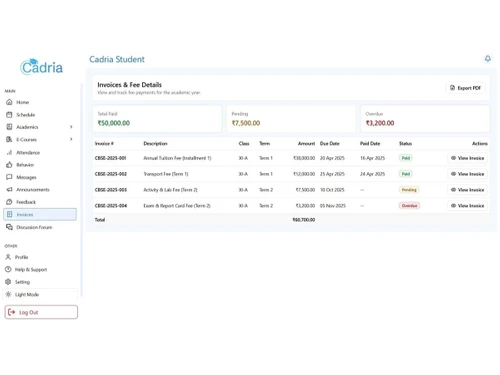
Task: Click Transport Fee (Term 1) description
Action: pyautogui.click(x=166, y=174)
